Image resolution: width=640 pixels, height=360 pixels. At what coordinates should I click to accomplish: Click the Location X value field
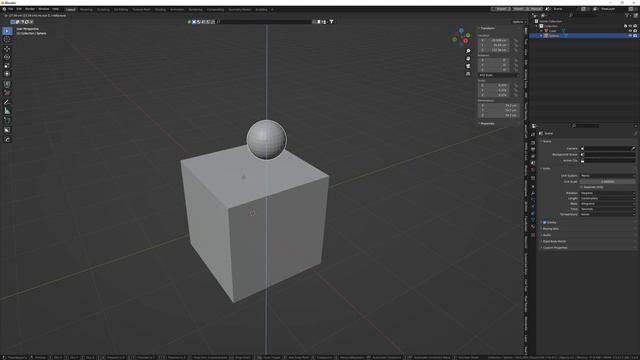493,40
